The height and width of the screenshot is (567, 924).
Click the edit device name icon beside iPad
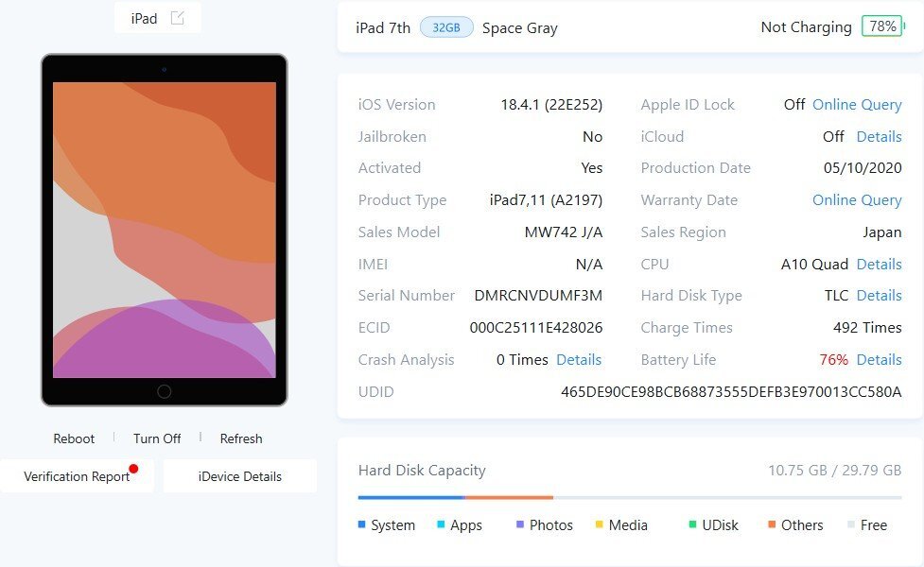coord(177,18)
